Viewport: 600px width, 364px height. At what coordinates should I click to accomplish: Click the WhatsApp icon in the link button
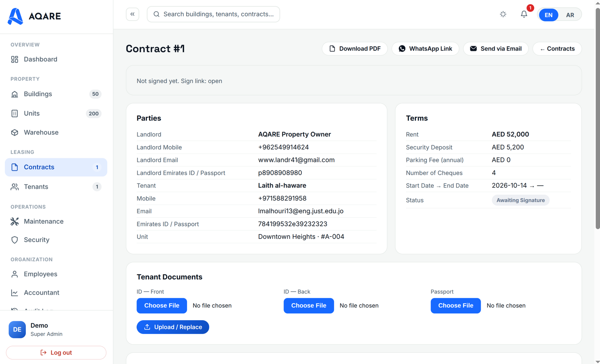coord(402,49)
